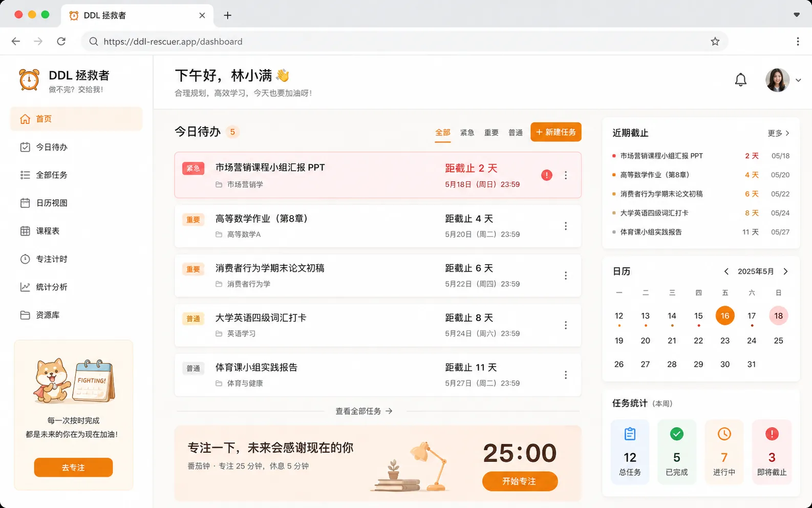812x508 pixels.
Task: Open a new browser tab
Action: (228, 15)
